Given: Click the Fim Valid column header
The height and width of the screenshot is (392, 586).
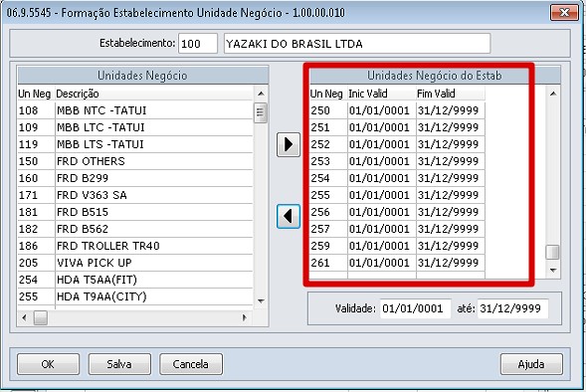Looking at the screenshot, I should [451, 94].
